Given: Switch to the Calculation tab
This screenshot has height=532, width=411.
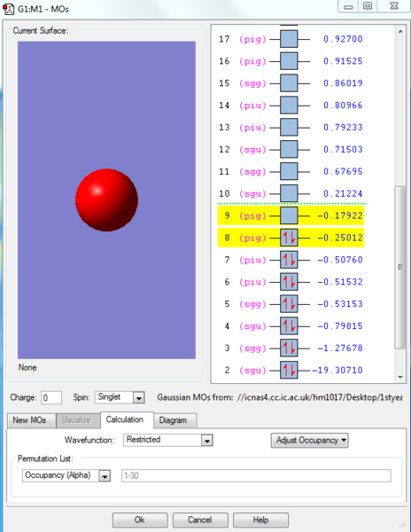Looking at the screenshot, I should coord(125,419).
